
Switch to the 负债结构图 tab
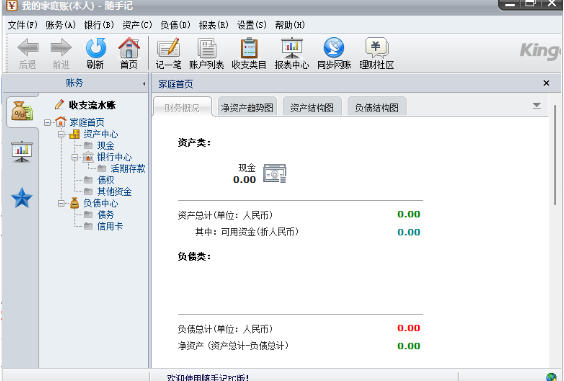(377, 107)
